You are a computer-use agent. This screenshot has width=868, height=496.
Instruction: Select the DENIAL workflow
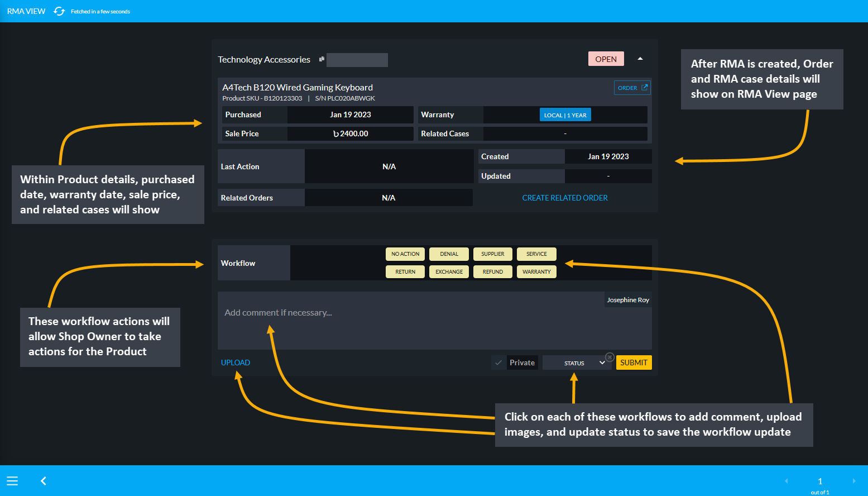449,254
